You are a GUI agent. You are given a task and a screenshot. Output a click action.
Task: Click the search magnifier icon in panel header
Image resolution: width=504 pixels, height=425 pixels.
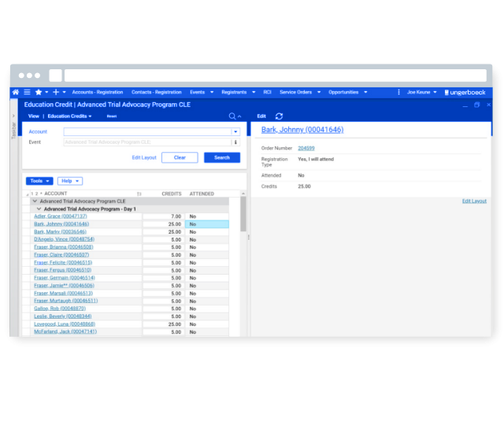[x=232, y=116]
